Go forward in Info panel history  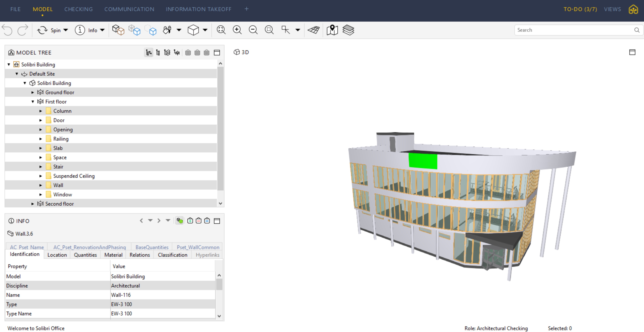[x=159, y=221]
